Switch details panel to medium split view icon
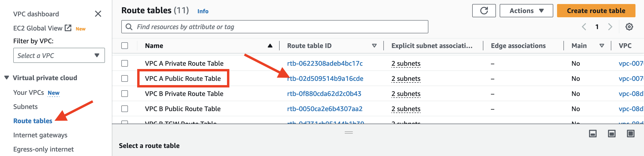 (x=612, y=134)
